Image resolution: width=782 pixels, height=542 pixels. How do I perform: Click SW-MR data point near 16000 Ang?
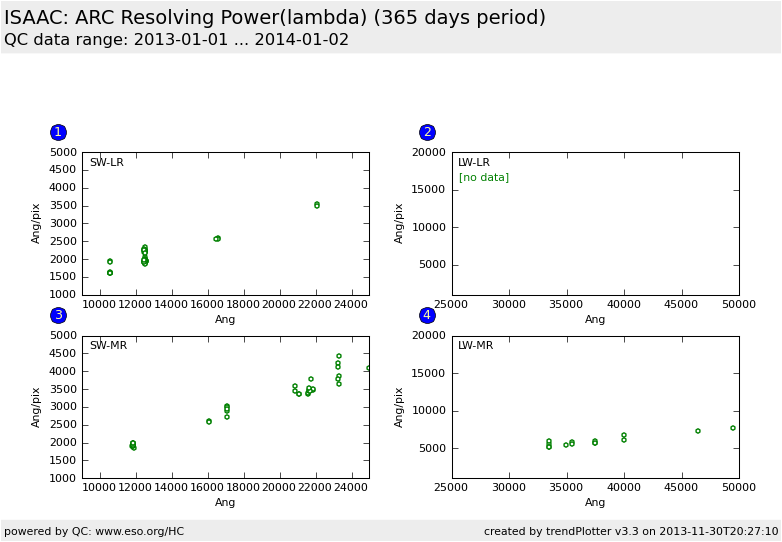pos(209,421)
